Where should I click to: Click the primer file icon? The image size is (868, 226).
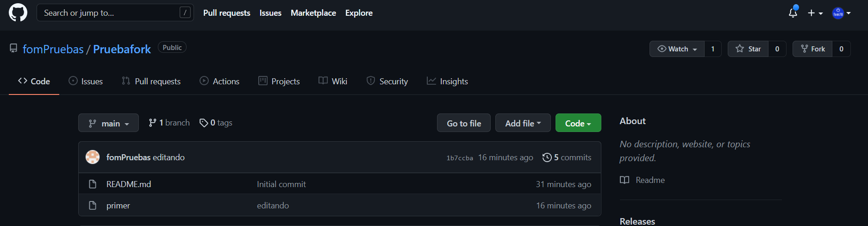93,206
